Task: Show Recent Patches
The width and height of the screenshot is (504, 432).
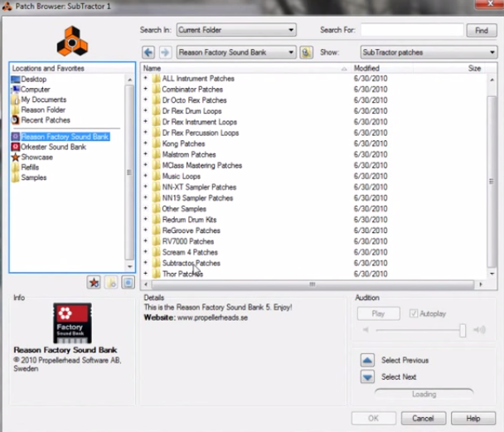Action: click(x=46, y=120)
